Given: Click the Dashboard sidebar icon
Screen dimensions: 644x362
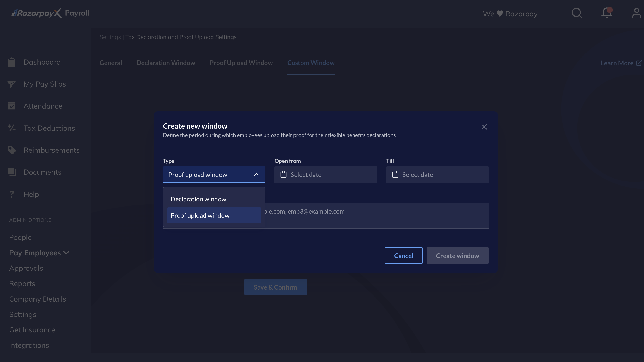Looking at the screenshot, I should pos(12,62).
